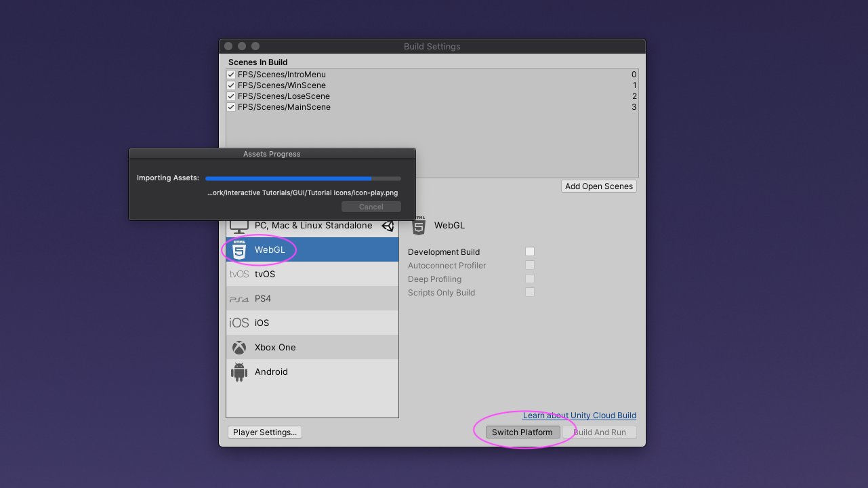Cancel the asset import operation
868x488 pixels.
click(x=371, y=207)
